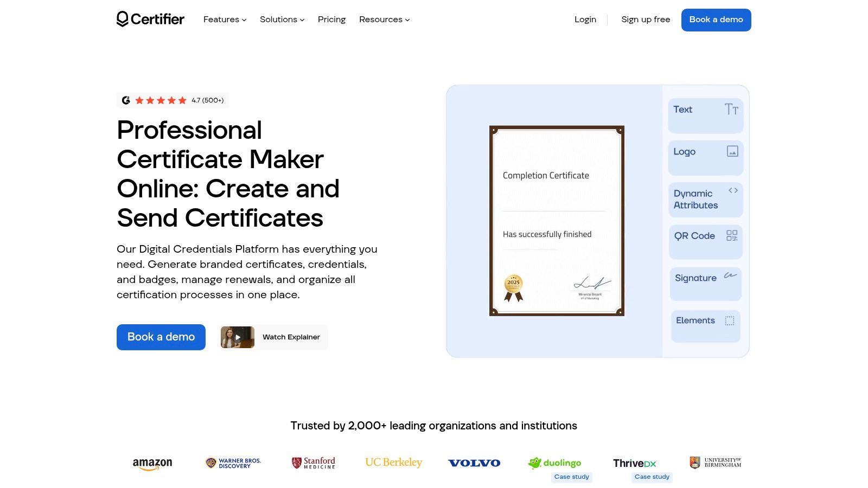868x488 pixels.
Task: Expand the Resources dropdown
Action: [384, 20]
